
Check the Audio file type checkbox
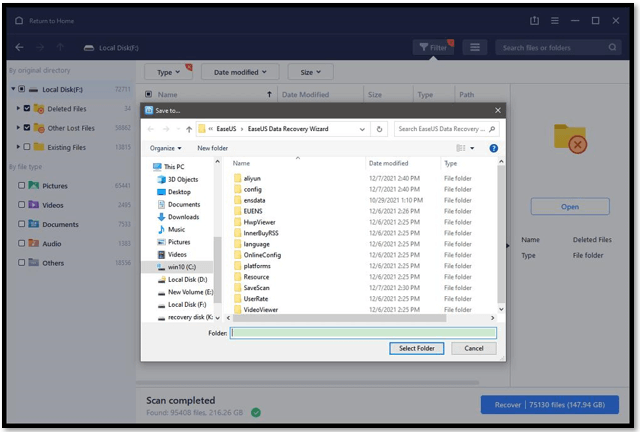pyautogui.click(x=22, y=243)
